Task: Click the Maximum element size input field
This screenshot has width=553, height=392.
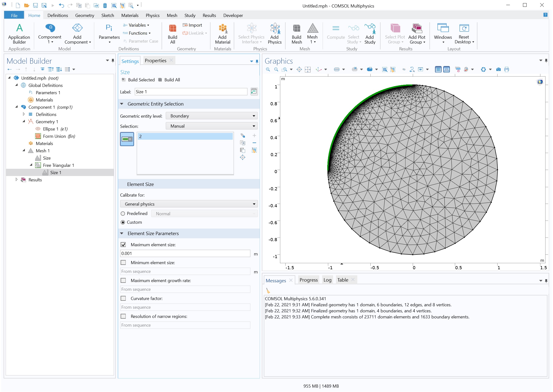Action: click(185, 254)
